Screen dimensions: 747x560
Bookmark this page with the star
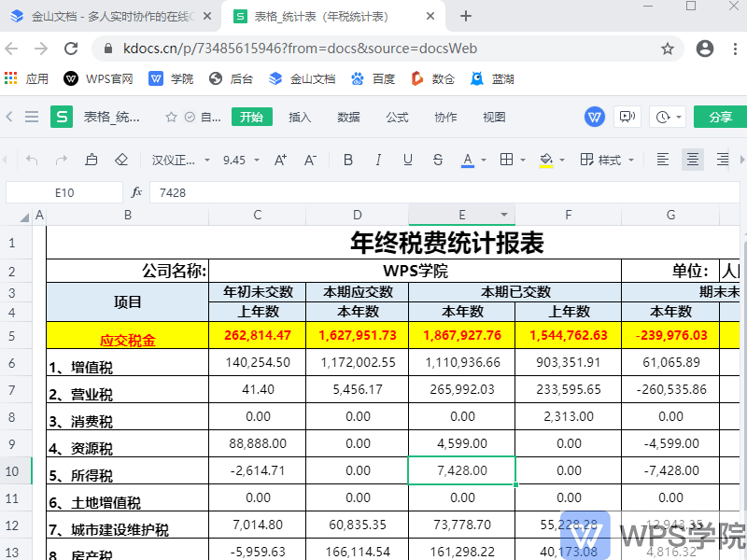tap(668, 49)
